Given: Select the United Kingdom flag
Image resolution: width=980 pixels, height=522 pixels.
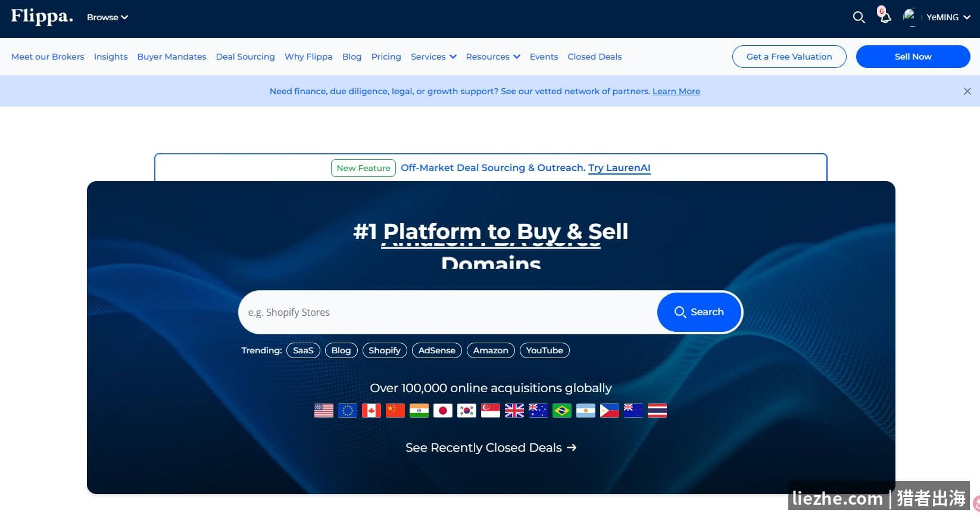Looking at the screenshot, I should [x=514, y=411].
